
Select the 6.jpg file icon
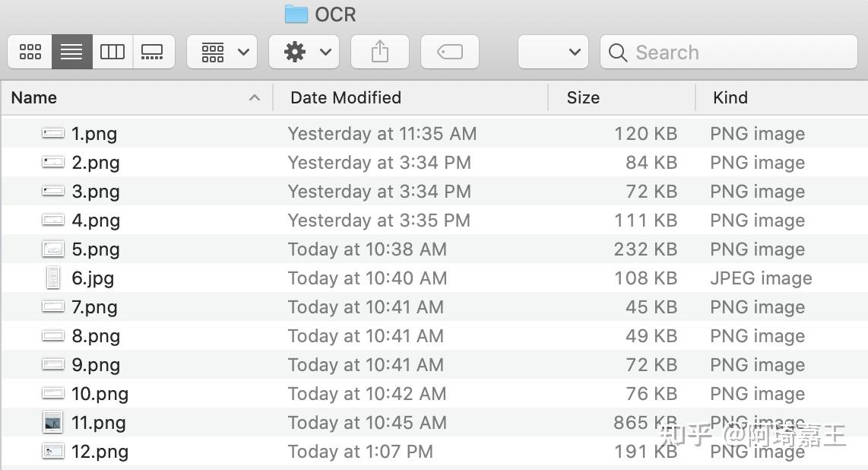pos(52,278)
